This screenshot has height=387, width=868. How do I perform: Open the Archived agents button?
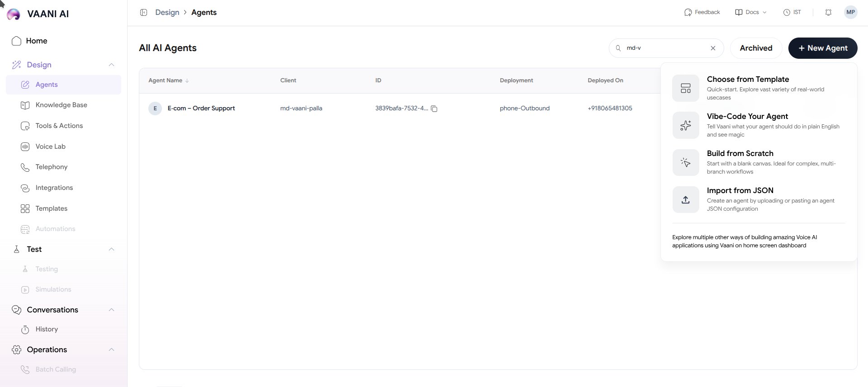click(x=756, y=48)
